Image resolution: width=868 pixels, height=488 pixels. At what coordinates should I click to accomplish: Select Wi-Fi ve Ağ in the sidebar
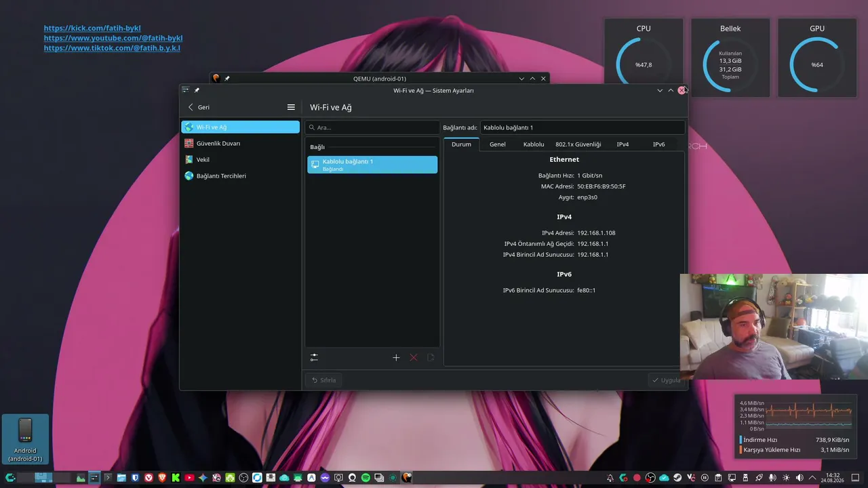tap(240, 127)
